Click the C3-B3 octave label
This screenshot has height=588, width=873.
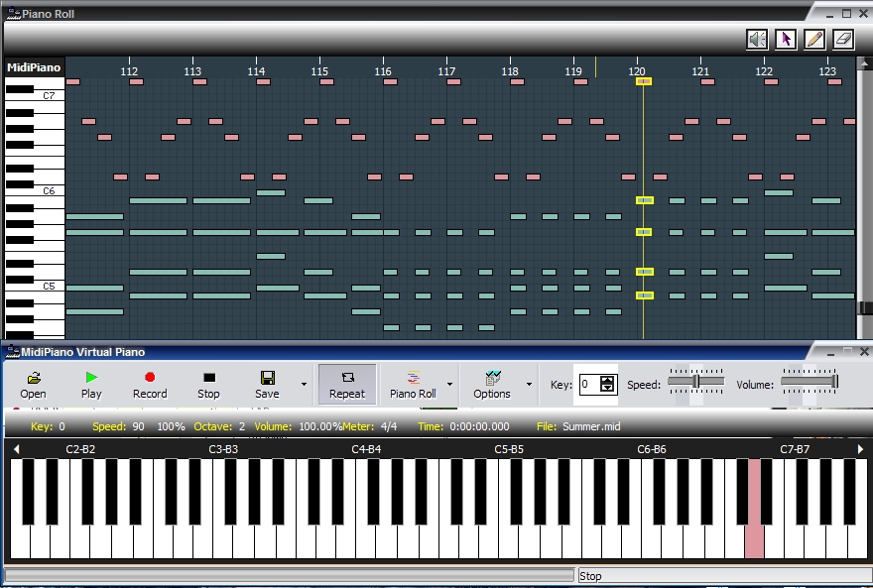pos(223,449)
